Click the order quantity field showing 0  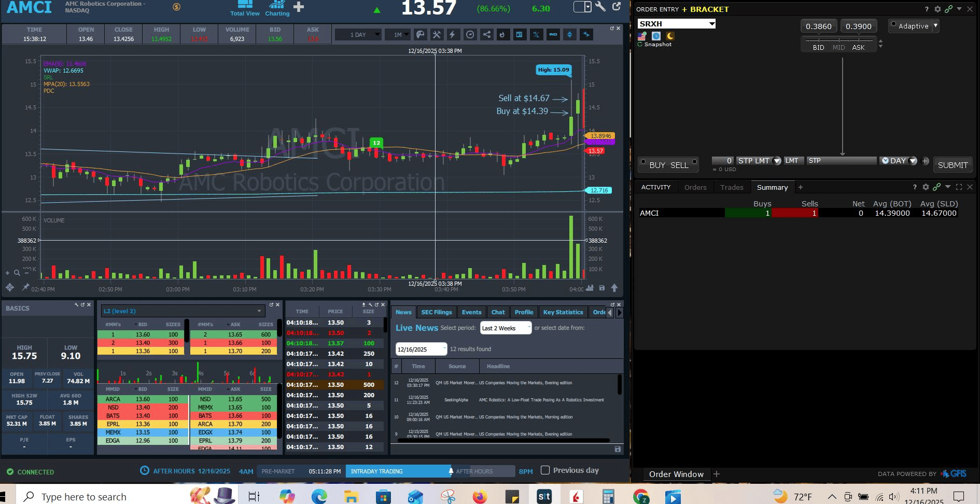(x=722, y=161)
